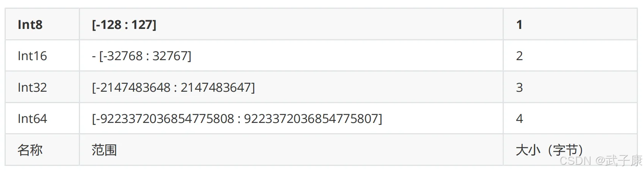This screenshot has width=644, height=172.
Task: Click the 9223372036854775807 upper bound value
Action: pyautogui.click(x=311, y=119)
